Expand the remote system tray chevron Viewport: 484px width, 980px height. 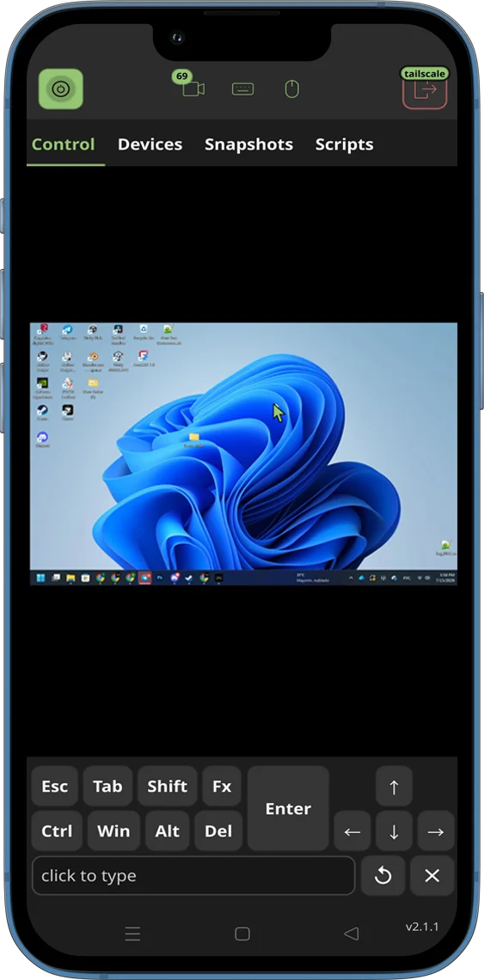pyautogui.click(x=352, y=579)
